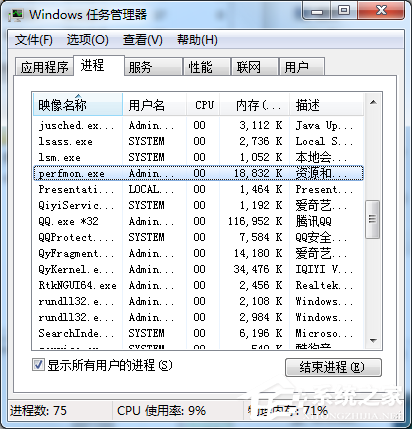Screen dimensions: 412x429
Task: Click 进程数: 75 in status bar
Action: pyautogui.click(x=38, y=411)
